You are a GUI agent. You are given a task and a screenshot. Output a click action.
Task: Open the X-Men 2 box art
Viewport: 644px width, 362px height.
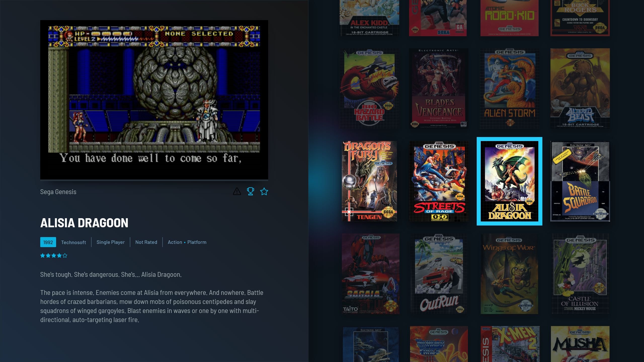[510, 344]
